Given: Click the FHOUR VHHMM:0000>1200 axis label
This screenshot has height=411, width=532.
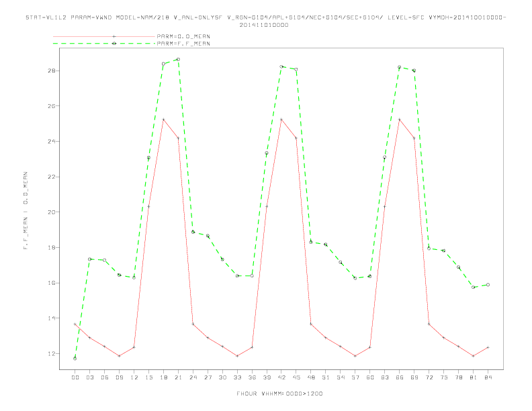Looking at the screenshot, I should pos(279,394).
